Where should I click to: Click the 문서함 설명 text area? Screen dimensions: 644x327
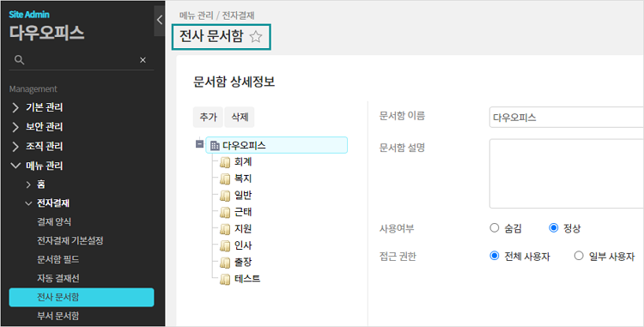(567, 173)
